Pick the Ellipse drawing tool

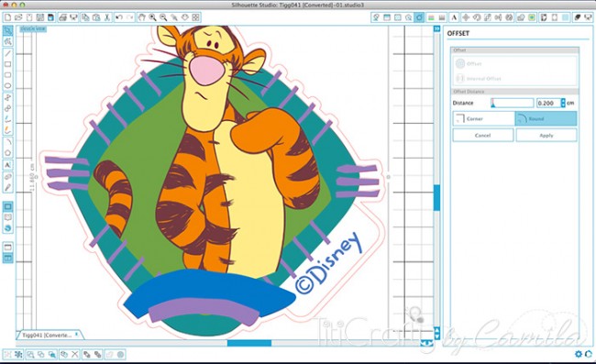tap(7, 86)
